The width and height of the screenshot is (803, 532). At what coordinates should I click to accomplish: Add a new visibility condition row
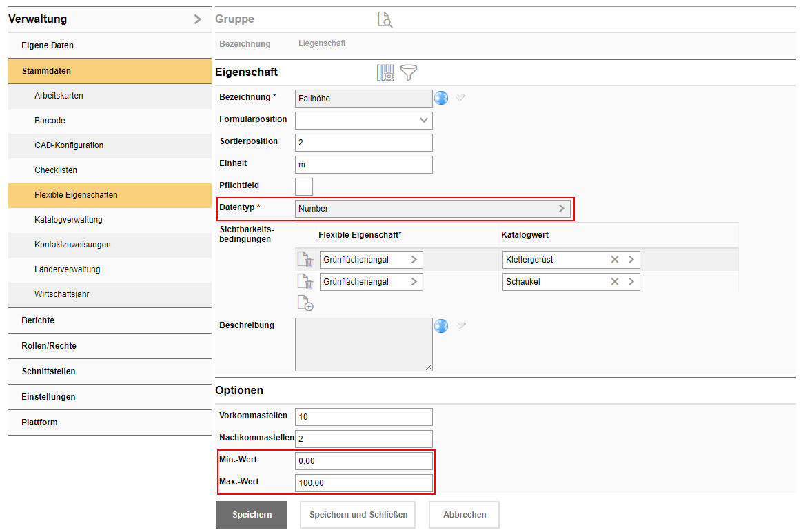[305, 303]
